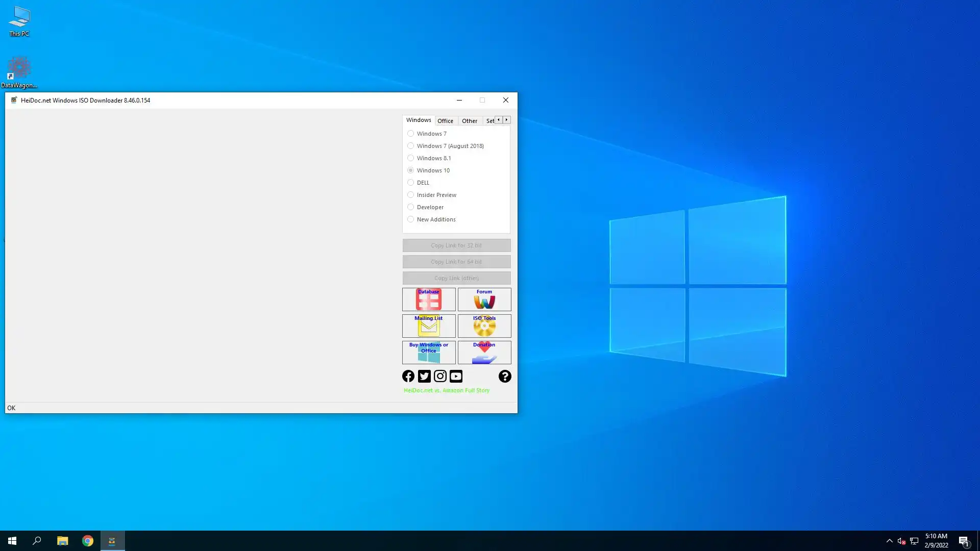980x551 pixels.
Task: Open the Donation heart icon
Action: pyautogui.click(x=484, y=353)
